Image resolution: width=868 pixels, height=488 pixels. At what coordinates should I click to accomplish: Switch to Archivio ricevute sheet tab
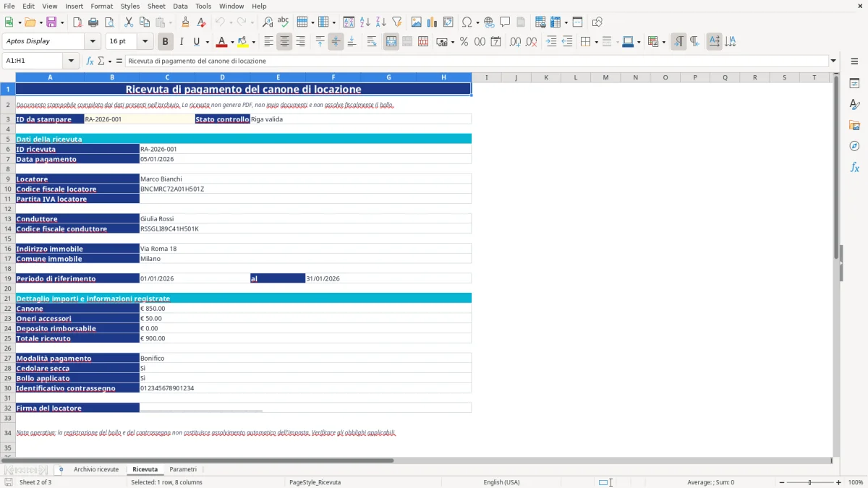96,469
